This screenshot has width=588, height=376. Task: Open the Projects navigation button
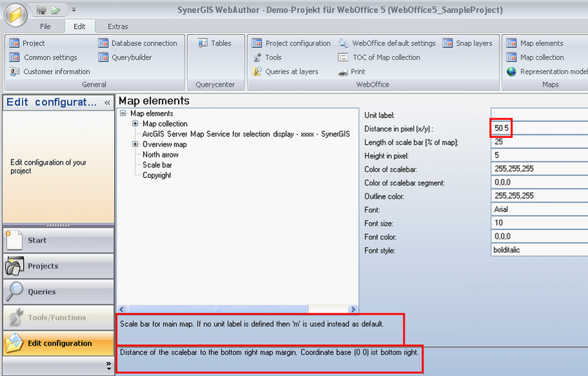tap(58, 266)
